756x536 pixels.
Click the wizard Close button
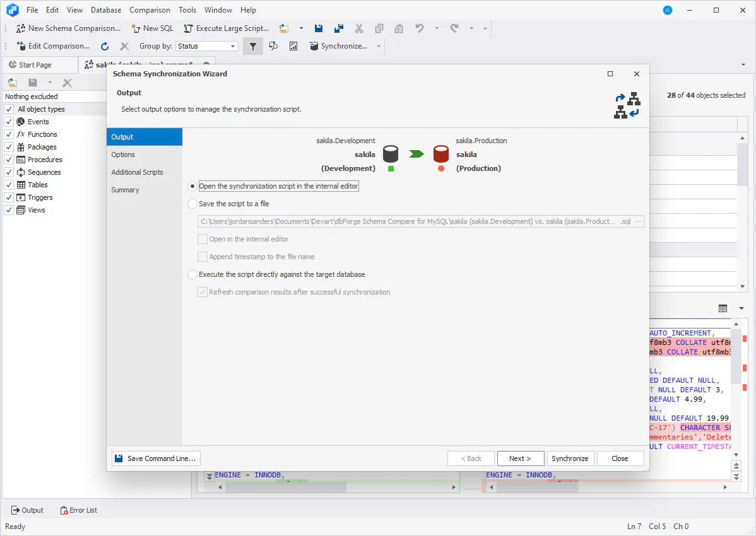tap(620, 458)
